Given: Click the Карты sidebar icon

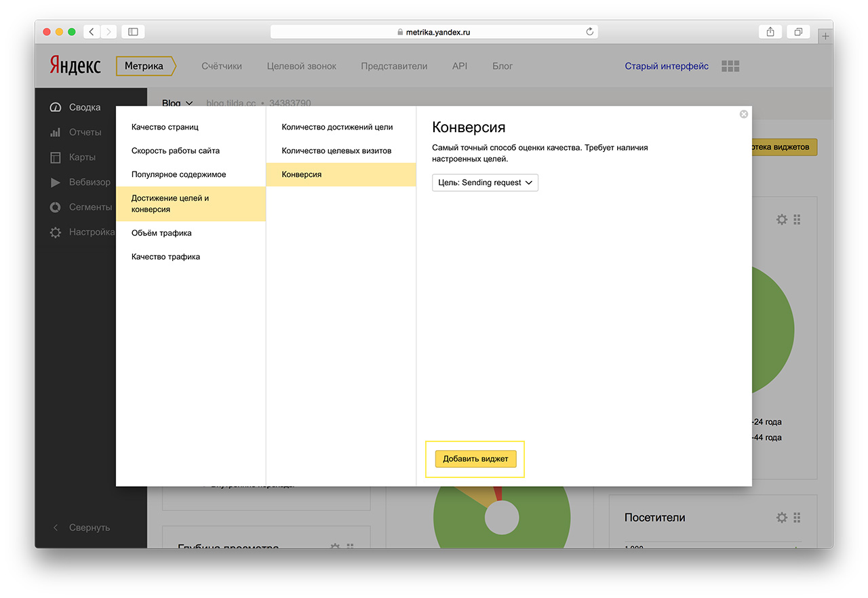Looking at the screenshot, I should click(56, 157).
